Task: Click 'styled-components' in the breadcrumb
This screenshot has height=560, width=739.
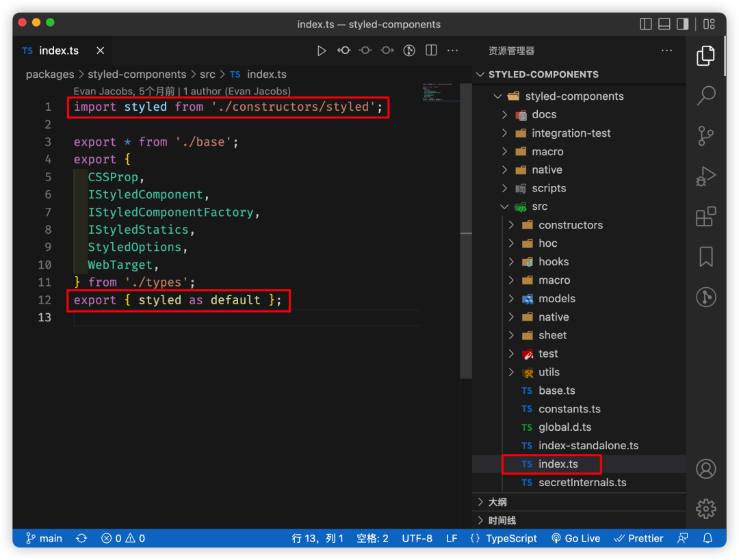Action: point(137,75)
